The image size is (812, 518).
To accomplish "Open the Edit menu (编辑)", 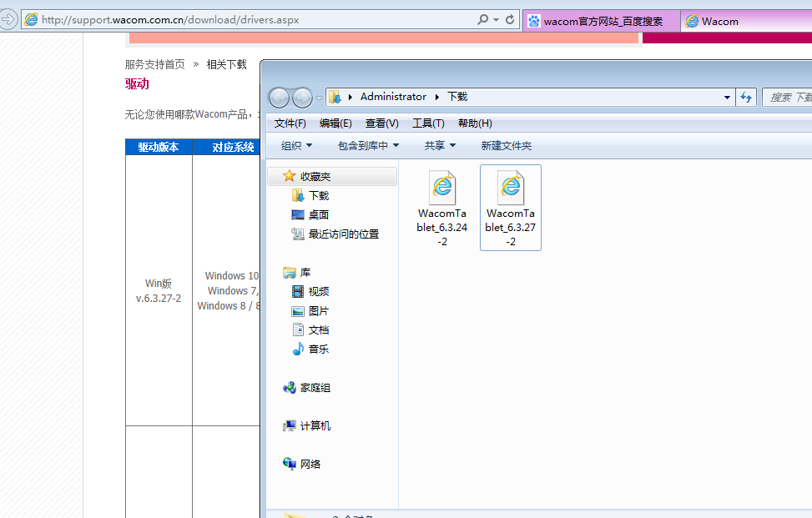I will pyautogui.click(x=335, y=123).
